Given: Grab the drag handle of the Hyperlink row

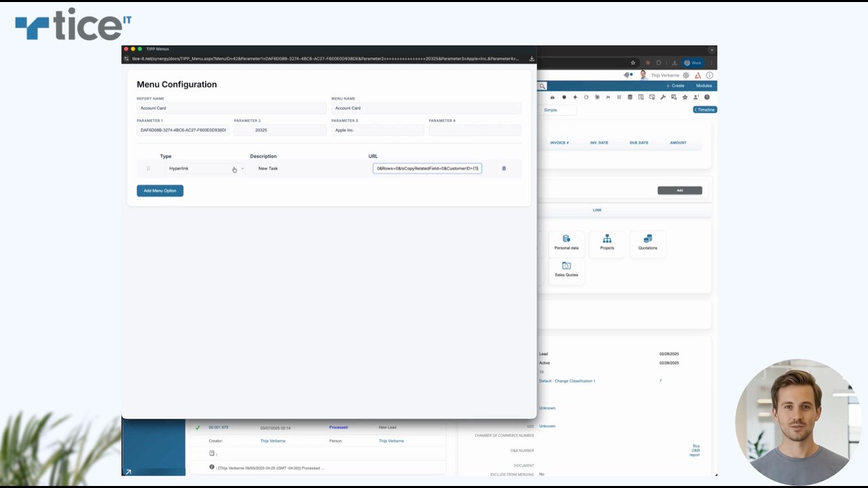Looking at the screenshot, I should pos(148,168).
